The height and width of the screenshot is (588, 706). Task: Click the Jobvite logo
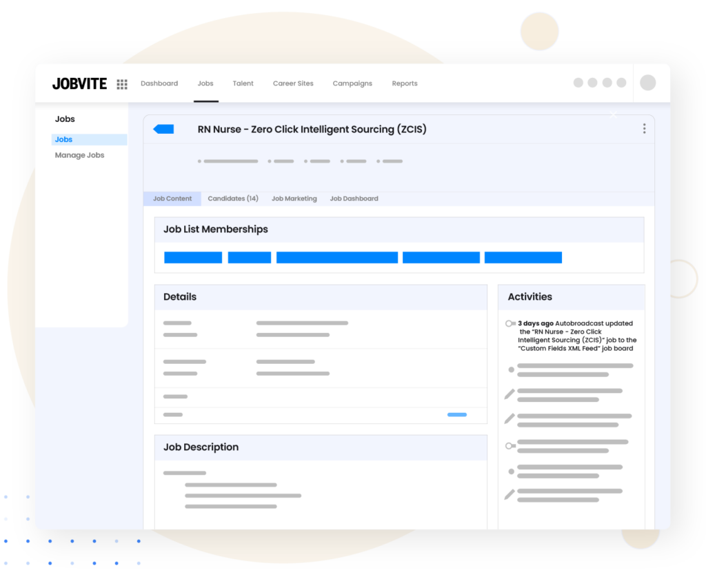79,84
